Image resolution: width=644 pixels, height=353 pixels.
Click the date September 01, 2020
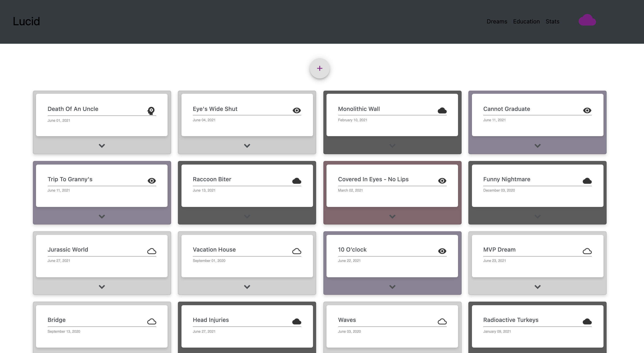tap(209, 261)
